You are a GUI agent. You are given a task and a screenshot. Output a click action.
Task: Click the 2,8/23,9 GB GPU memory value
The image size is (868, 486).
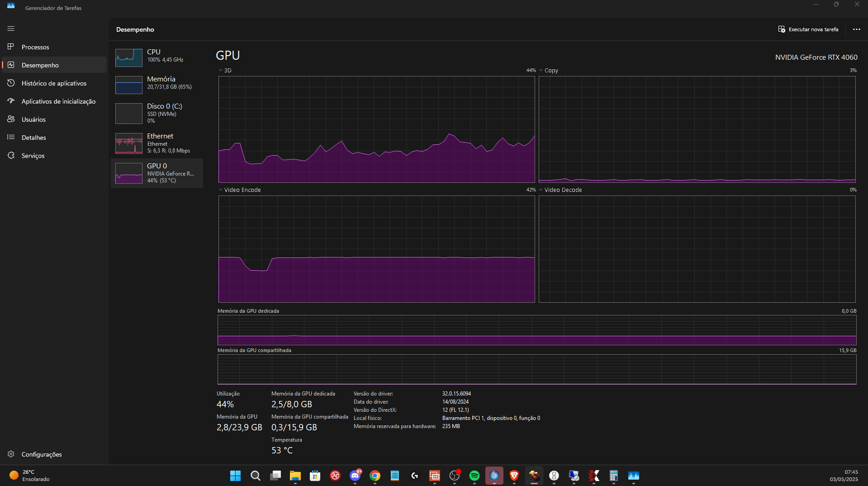tap(239, 428)
